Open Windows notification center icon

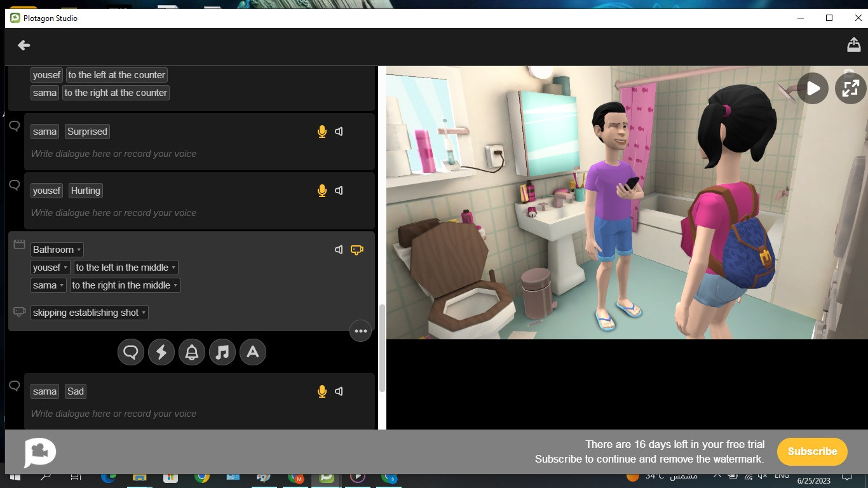click(847, 477)
